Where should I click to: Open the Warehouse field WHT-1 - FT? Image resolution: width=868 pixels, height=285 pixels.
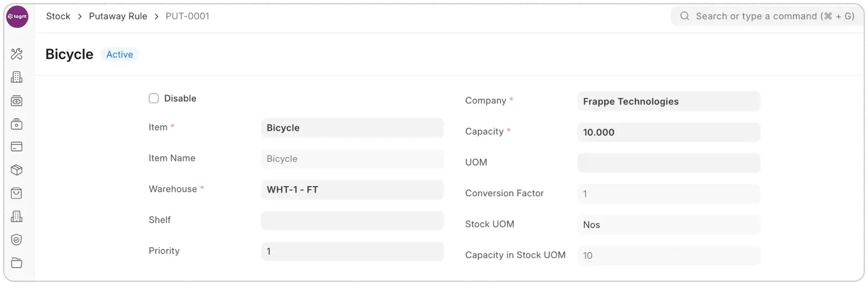[x=352, y=190]
